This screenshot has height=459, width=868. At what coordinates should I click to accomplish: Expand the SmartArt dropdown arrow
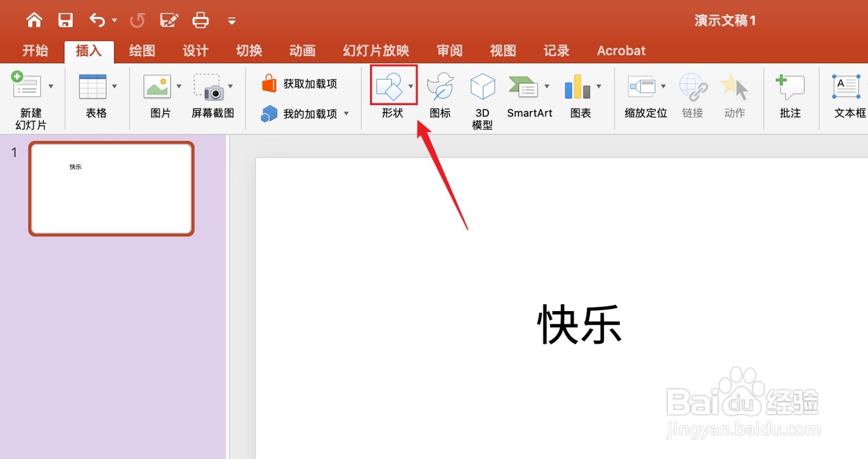pos(547,86)
